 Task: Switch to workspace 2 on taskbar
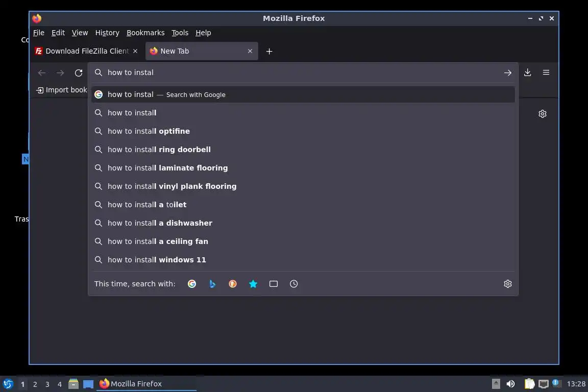[35, 384]
